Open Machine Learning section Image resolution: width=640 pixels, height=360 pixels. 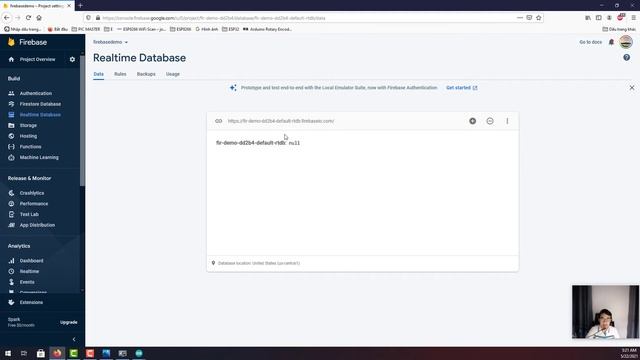click(39, 157)
